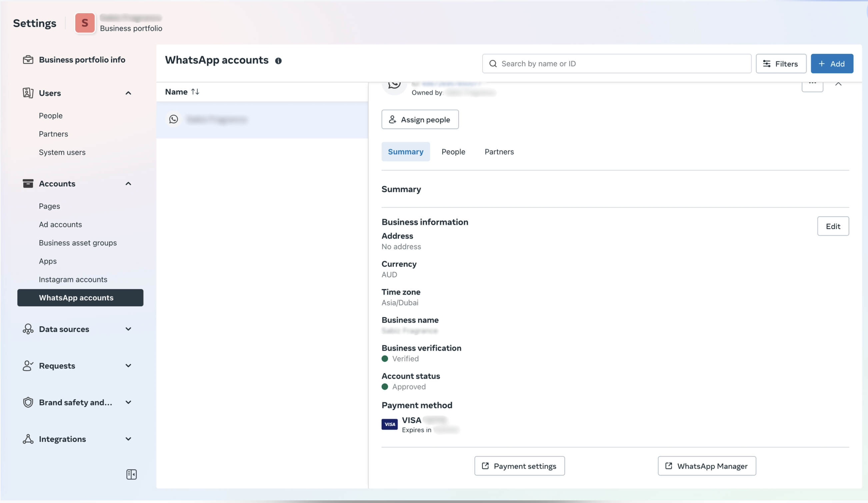Expand the Requests section
Viewport: 868px width, 503px height.
128,366
